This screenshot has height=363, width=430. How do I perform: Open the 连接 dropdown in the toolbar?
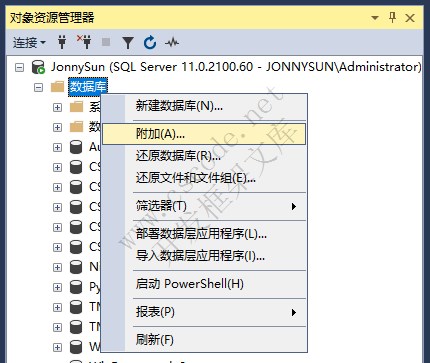29,43
